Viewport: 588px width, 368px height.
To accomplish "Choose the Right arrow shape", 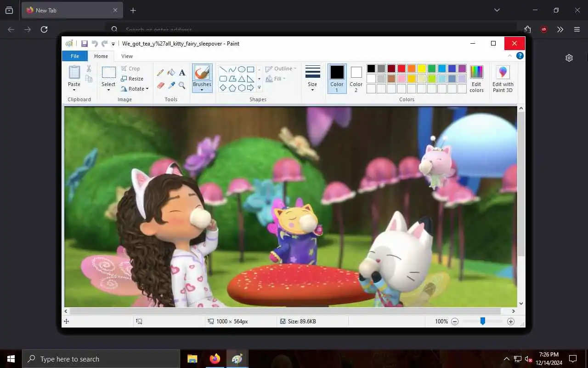I will (x=250, y=88).
